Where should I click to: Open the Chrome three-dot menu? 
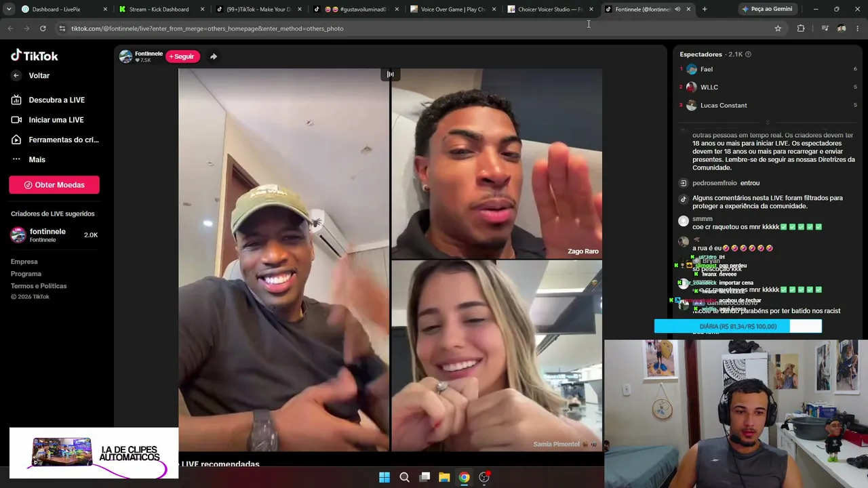point(858,28)
